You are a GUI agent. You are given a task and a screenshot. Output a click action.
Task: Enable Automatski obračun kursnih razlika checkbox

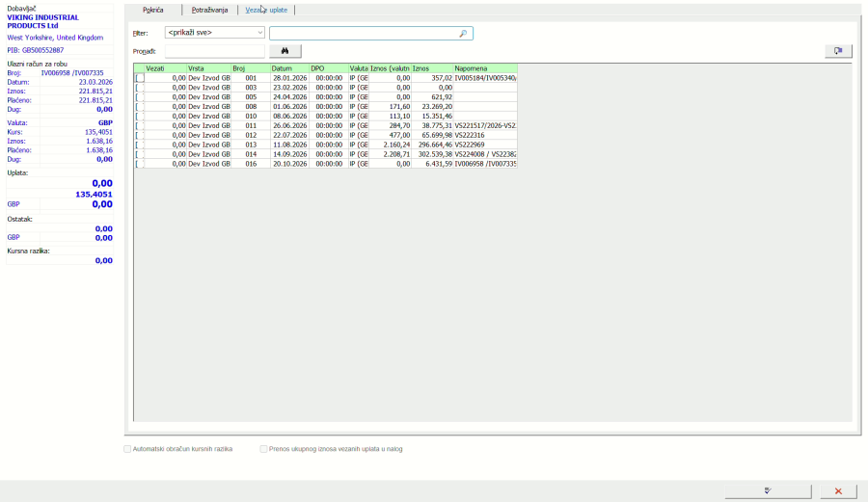coord(127,449)
